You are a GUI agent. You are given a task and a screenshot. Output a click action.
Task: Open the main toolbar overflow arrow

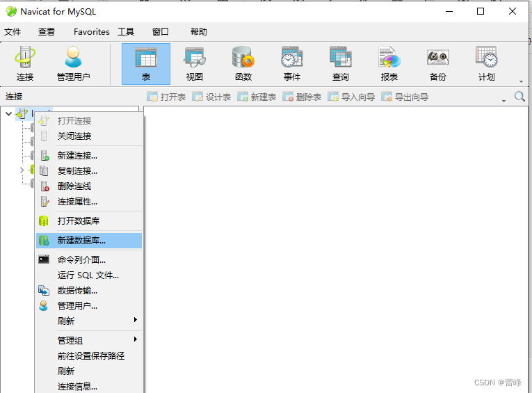(x=521, y=82)
